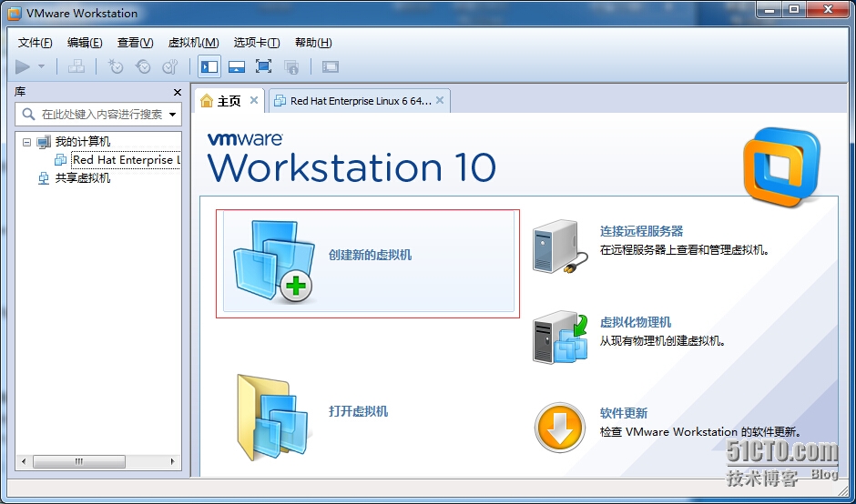The image size is (856, 504).
Task: Open the 虚拟机(M) menu
Action: [x=193, y=43]
